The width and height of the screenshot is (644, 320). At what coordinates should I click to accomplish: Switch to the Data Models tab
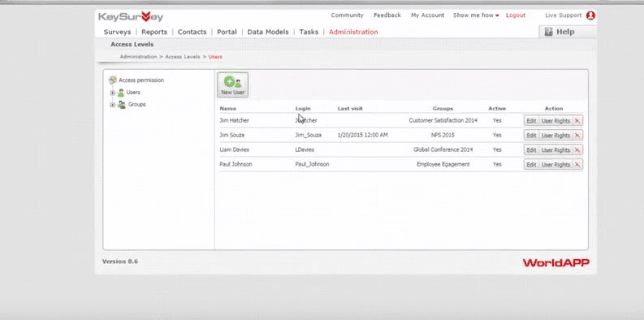(268, 32)
